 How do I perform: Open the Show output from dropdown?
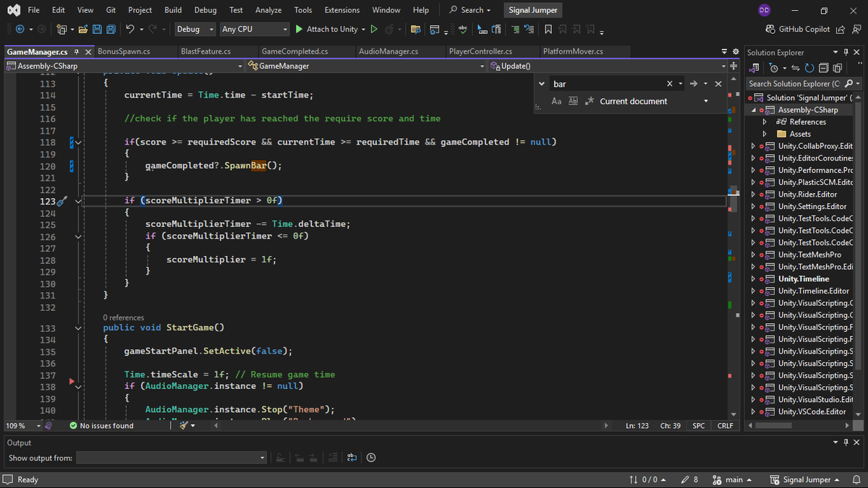(171, 458)
